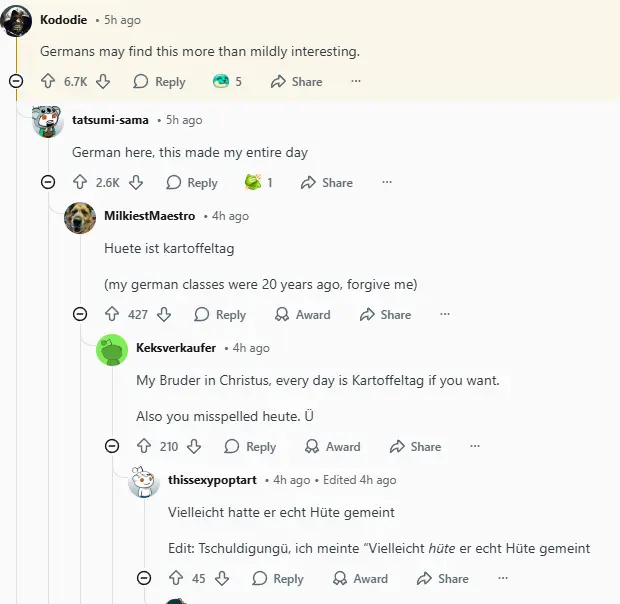The height and width of the screenshot is (604, 620).
Task: Upvote tatsumi-sama's comment
Action: click(x=80, y=182)
